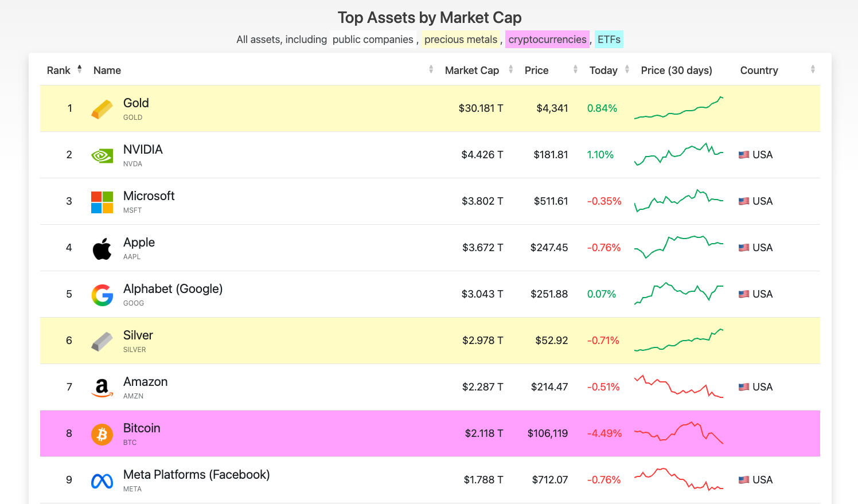
Task: Open the Alphabet (Google) asset page
Action: point(173,289)
